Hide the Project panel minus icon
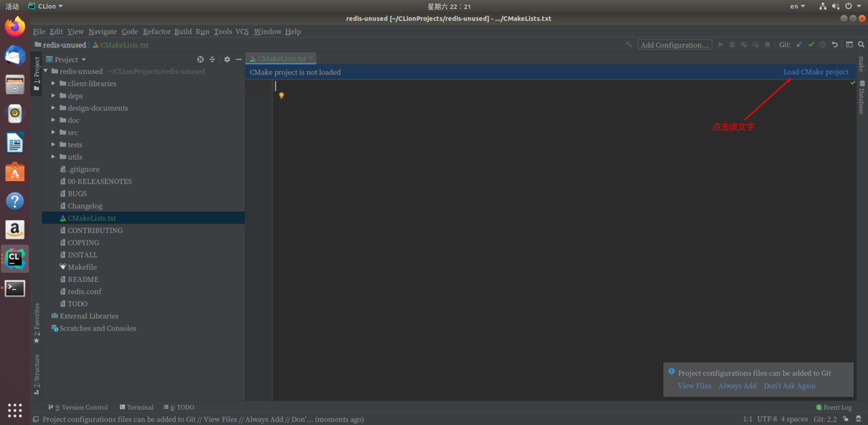This screenshot has width=868, height=425. 239,60
